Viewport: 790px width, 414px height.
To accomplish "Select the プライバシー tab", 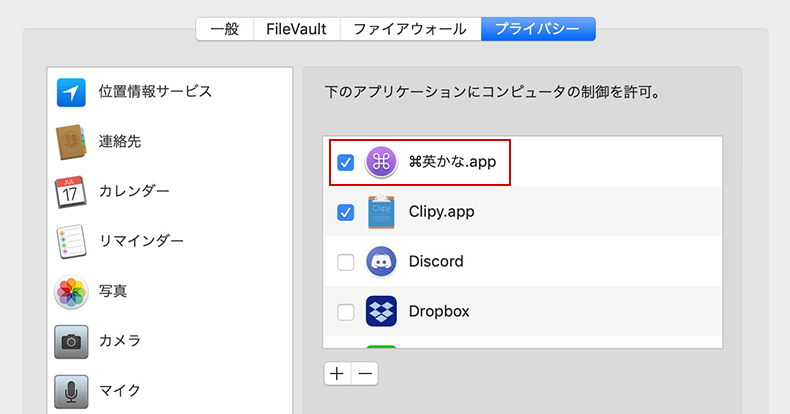I will point(538,29).
